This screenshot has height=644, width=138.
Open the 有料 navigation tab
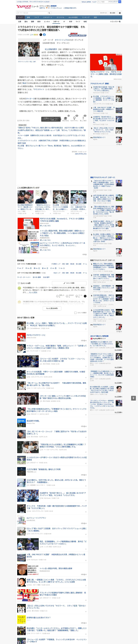[95, 17]
